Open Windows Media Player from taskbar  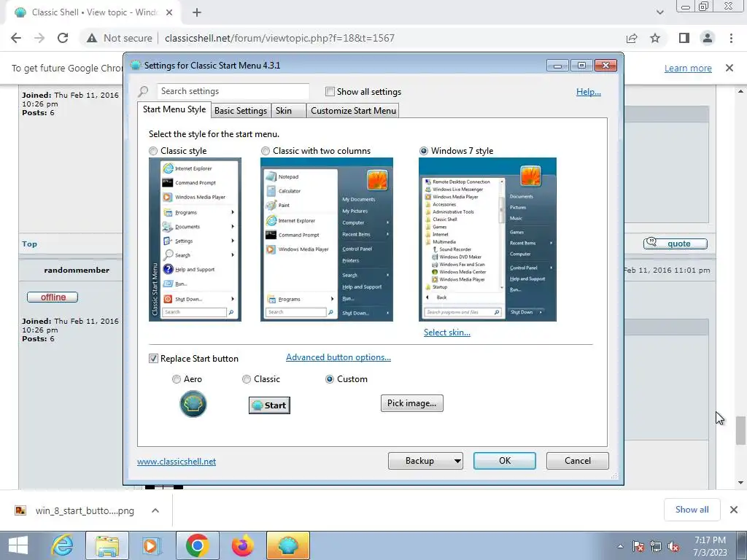click(151, 545)
